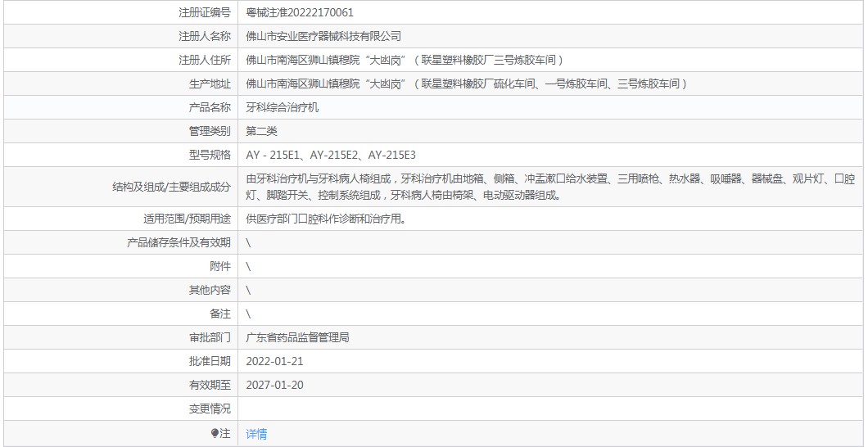The width and height of the screenshot is (868, 447).
Task: Click the 适用范围/预期用途 label
Action: (x=187, y=219)
